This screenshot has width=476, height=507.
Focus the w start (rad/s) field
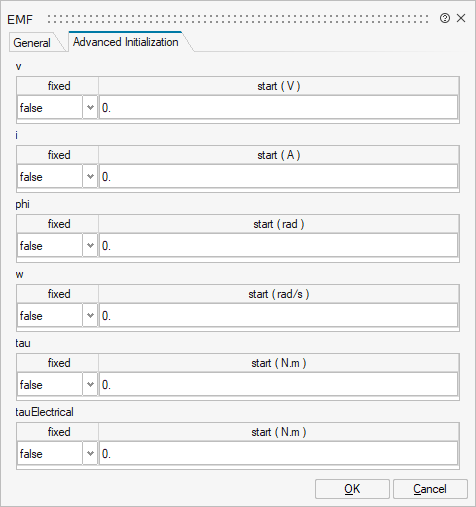click(278, 316)
